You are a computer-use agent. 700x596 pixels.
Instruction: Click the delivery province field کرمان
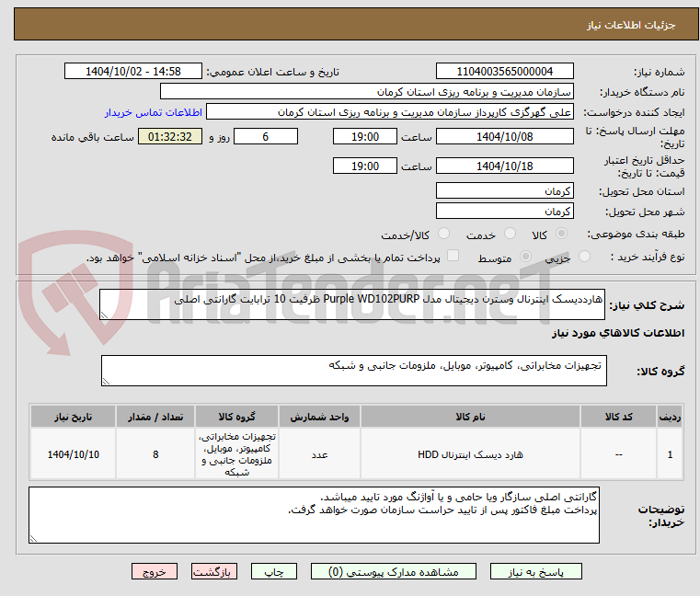[x=504, y=191]
